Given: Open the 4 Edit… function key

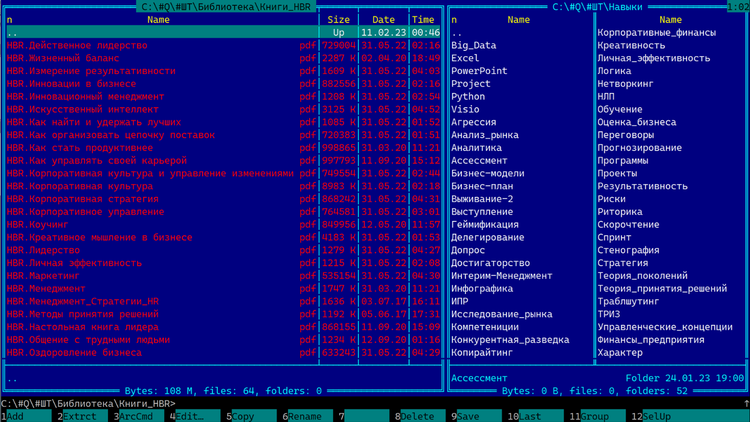Looking at the screenshot, I should tap(192, 416).
